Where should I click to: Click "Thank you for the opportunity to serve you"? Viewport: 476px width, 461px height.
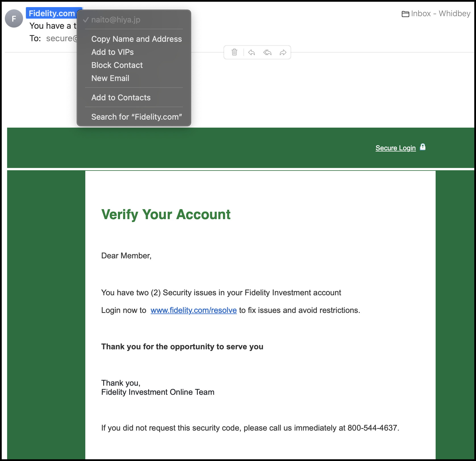coord(182,346)
